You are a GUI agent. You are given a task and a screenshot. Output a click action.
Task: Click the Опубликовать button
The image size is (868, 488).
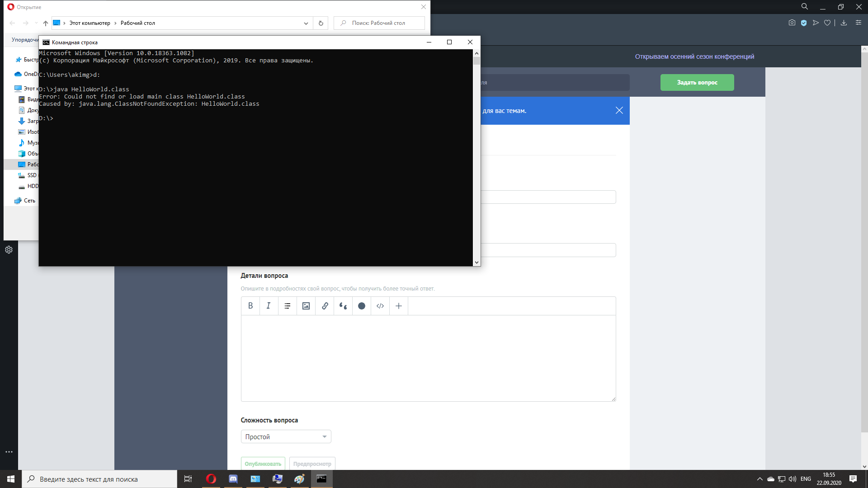click(263, 464)
